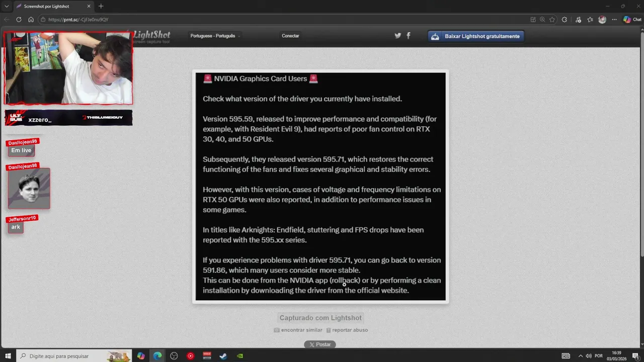
Task: Reload the page with the refresh icon
Action: [19, 20]
